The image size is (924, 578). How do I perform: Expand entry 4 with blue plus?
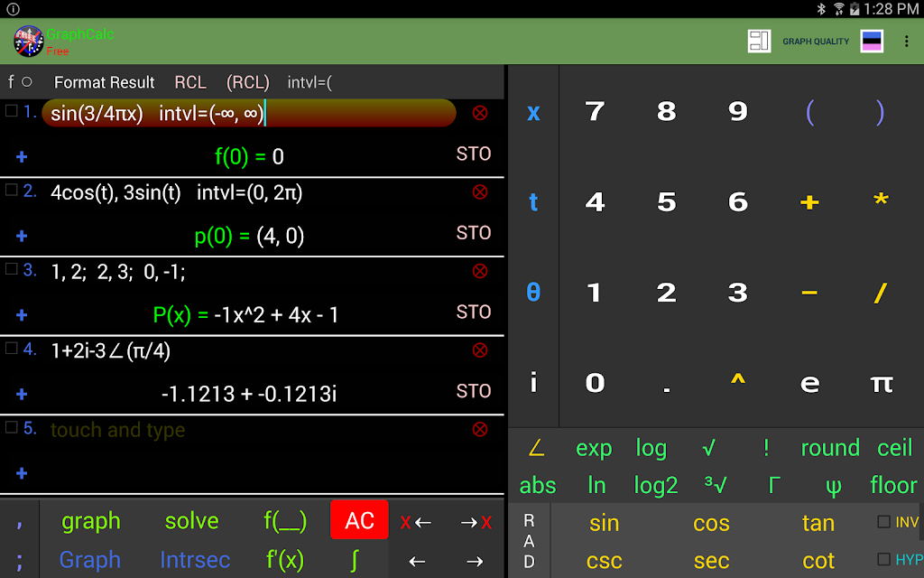[22, 394]
